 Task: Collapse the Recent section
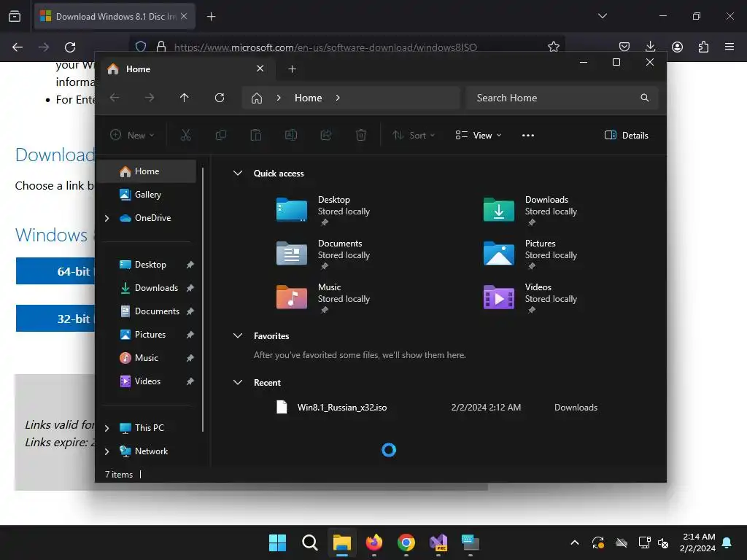(x=238, y=382)
